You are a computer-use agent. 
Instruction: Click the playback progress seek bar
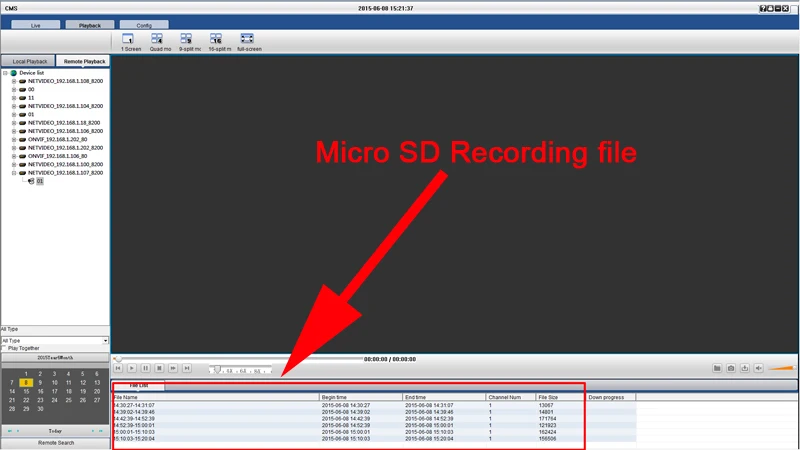tap(239, 359)
